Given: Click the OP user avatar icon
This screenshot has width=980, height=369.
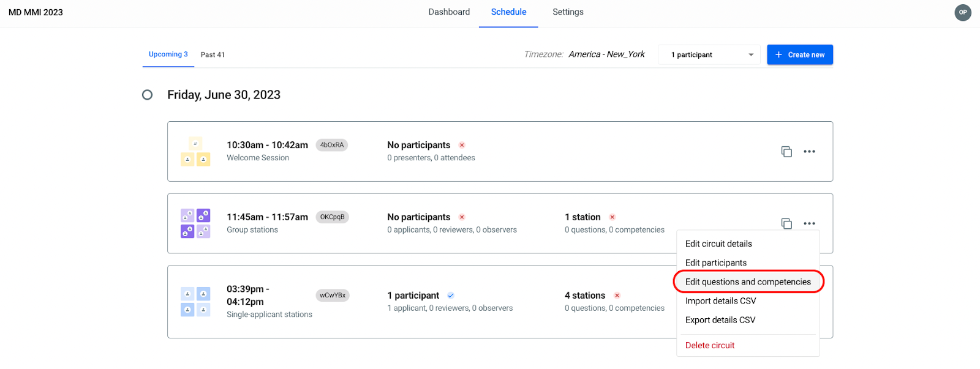Looking at the screenshot, I should point(963,12).
